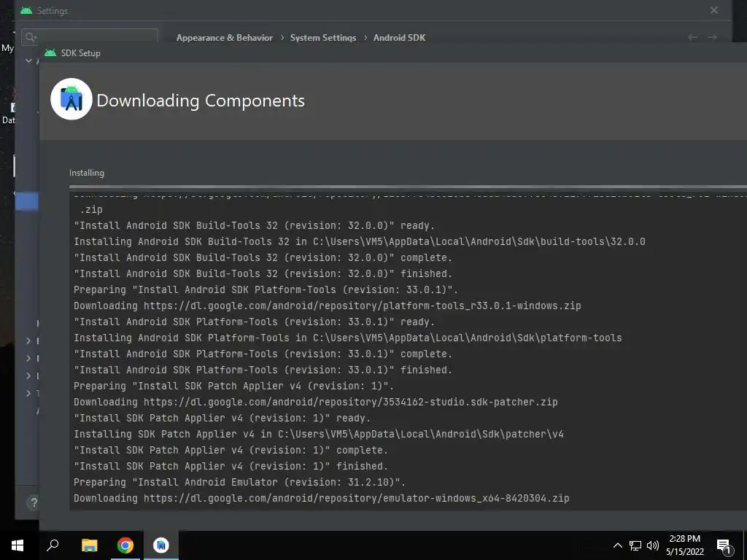
Task: Click the search magnifier in the Settings search box
Action: click(x=31, y=37)
